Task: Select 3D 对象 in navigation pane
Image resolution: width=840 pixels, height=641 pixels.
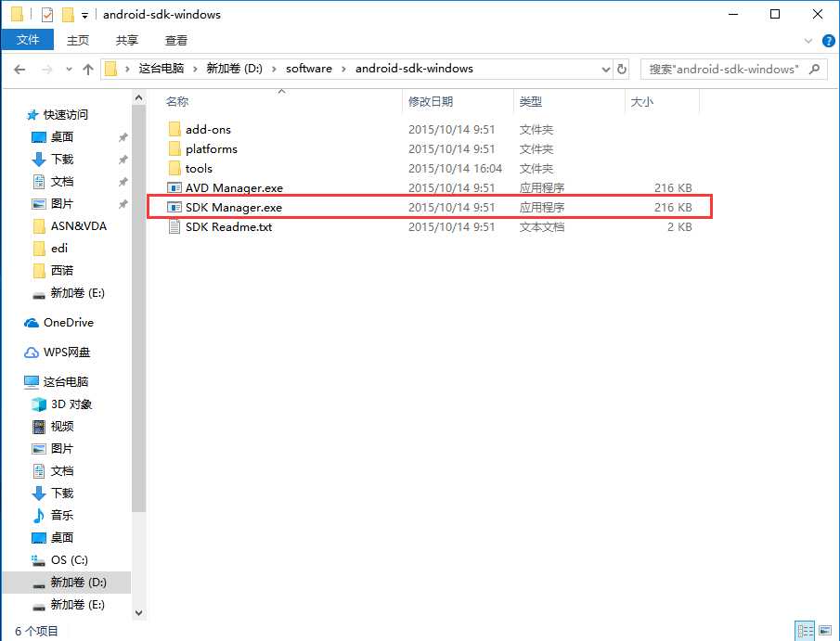Action: [61, 404]
